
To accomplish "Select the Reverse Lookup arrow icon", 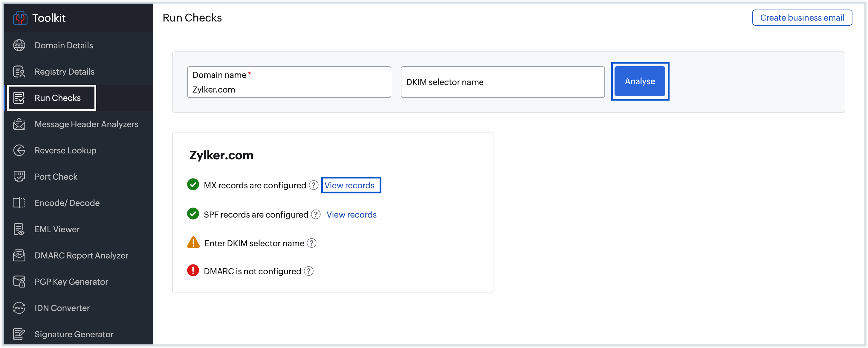I will point(19,150).
